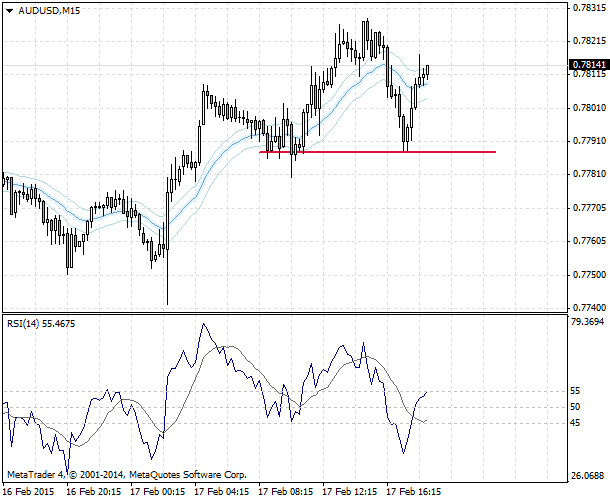The width and height of the screenshot is (610, 500).
Task: Click the 17 Feb 00:15 time label
Action: 158,491
